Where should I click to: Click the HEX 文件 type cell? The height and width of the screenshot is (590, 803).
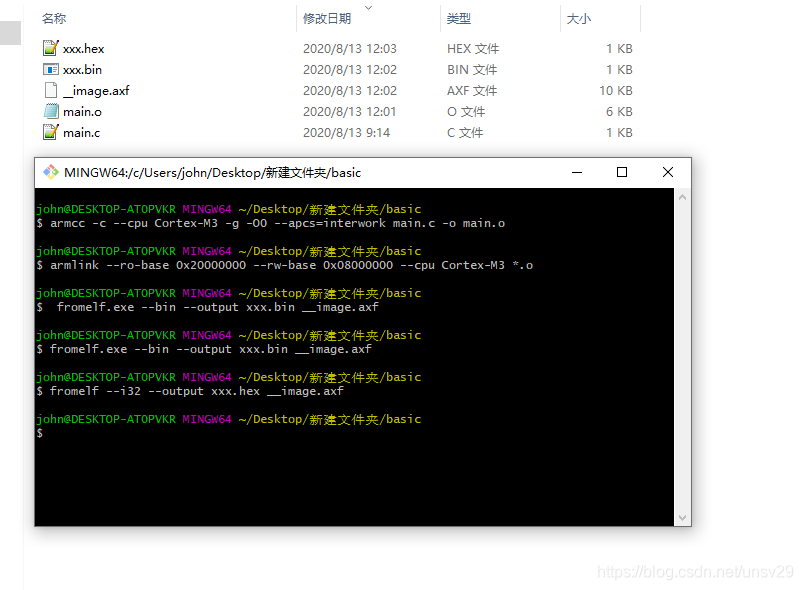point(473,49)
